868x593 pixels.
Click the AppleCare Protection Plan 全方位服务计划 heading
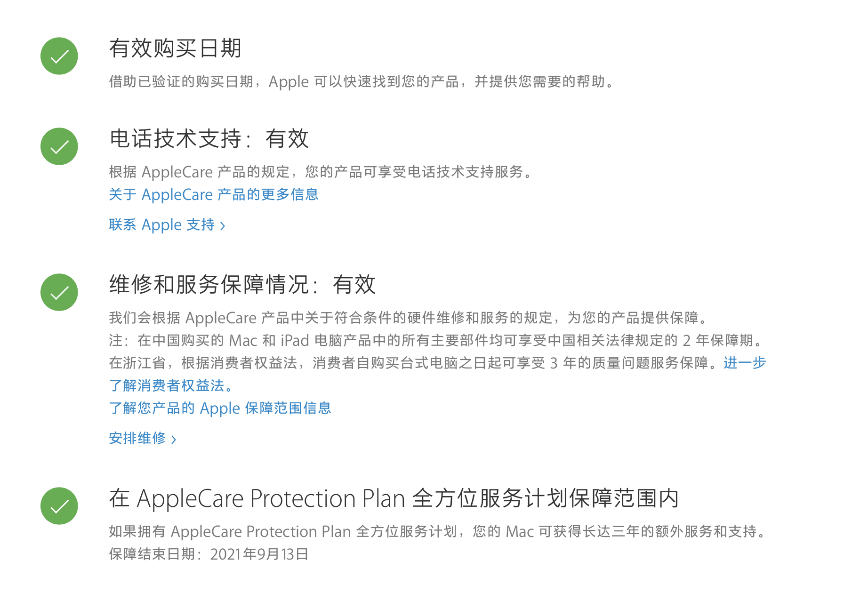[x=394, y=498]
